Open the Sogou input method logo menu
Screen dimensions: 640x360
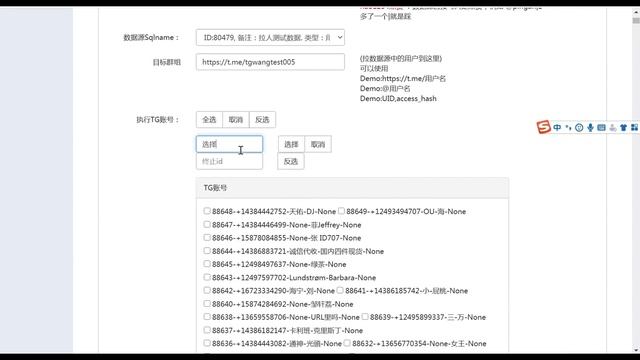pos(544,127)
